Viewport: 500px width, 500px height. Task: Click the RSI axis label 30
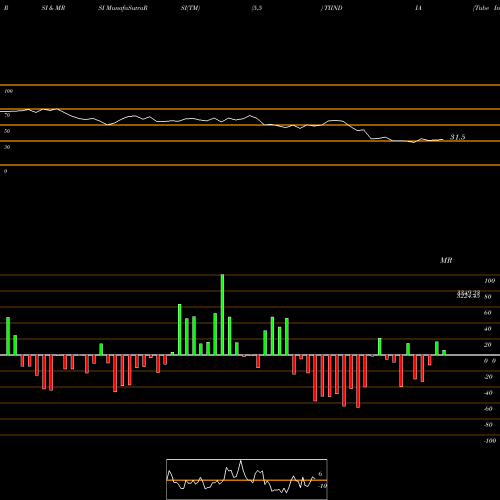click(x=7, y=147)
